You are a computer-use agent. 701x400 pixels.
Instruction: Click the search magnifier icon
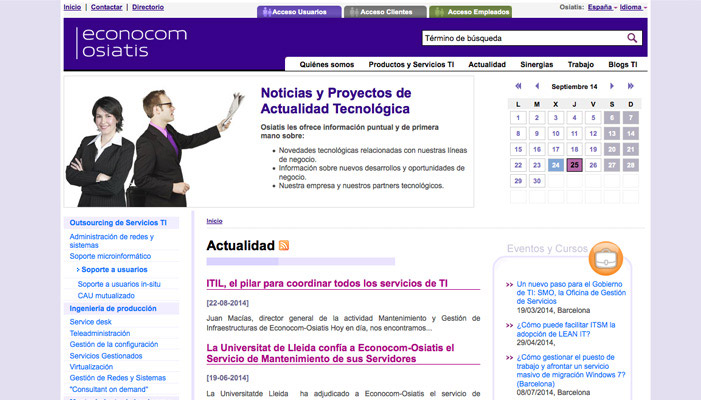[632, 38]
